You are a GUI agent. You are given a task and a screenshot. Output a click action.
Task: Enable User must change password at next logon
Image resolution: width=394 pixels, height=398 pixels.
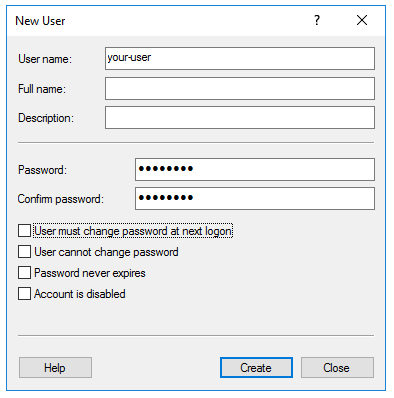click(24, 231)
